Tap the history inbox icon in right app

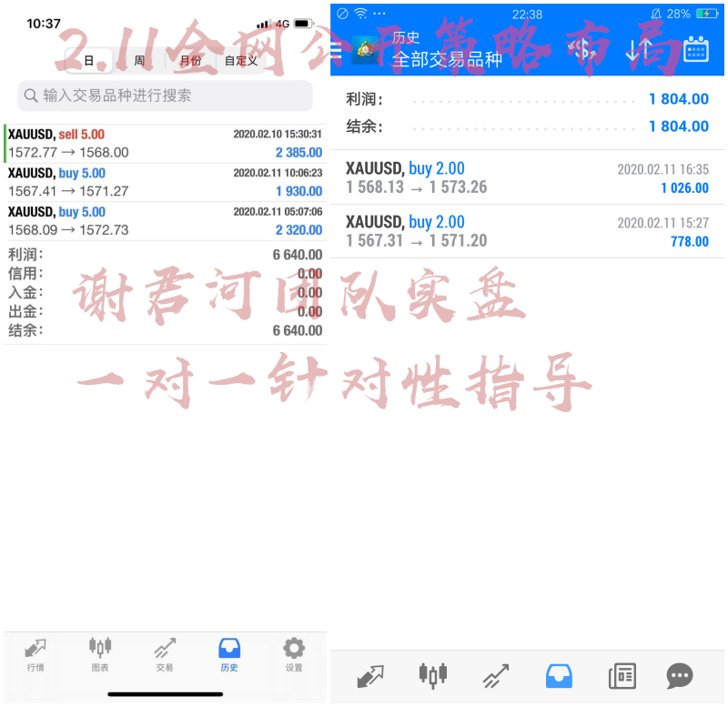pyautogui.click(x=559, y=676)
